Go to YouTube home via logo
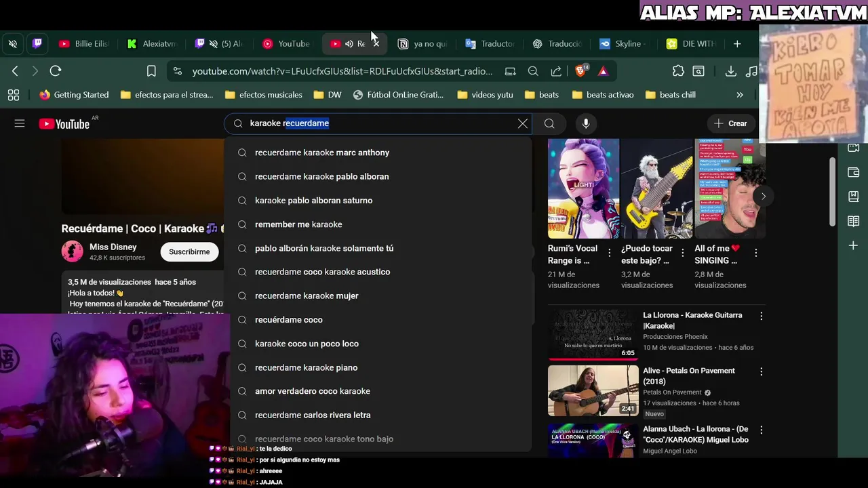 tap(64, 123)
